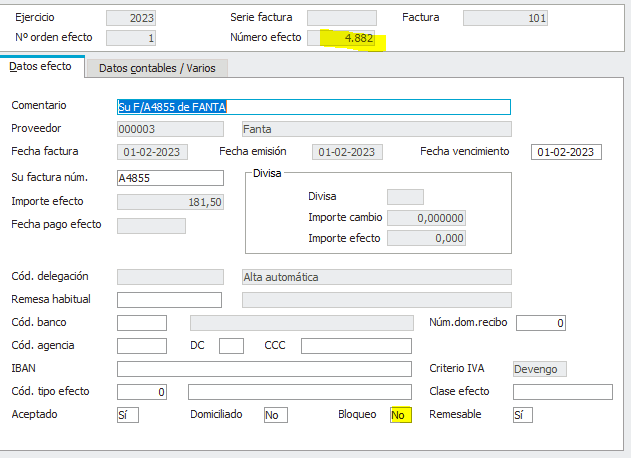Click the Serie factura field
The width and height of the screenshot is (631, 458).
[342, 18]
